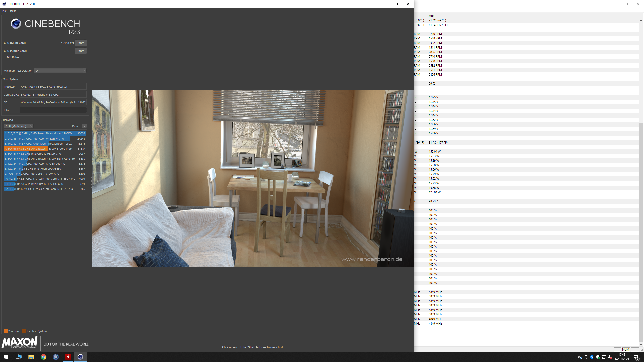The height and width of the screenshot is (362, 644).
Task: Select Intel Xeon W-3265M CPU entry
Action: (x=44, y=138)
